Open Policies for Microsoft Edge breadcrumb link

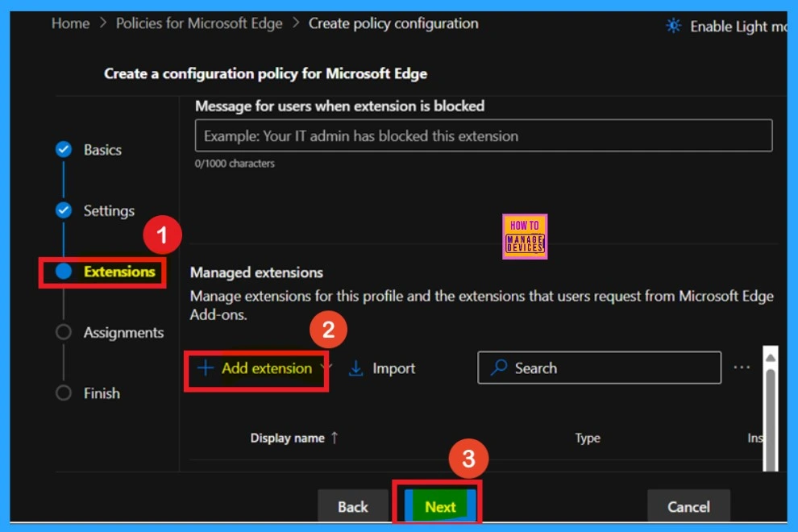tap(199, 23)
